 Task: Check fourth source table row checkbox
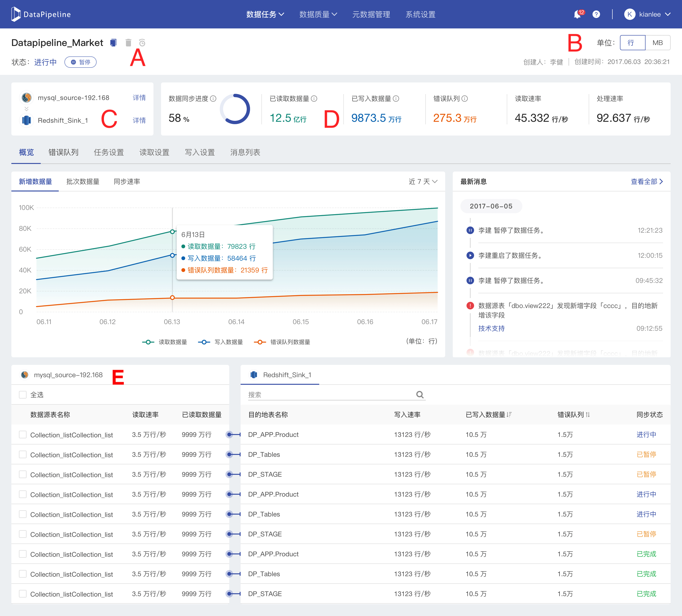click(23, 494)
